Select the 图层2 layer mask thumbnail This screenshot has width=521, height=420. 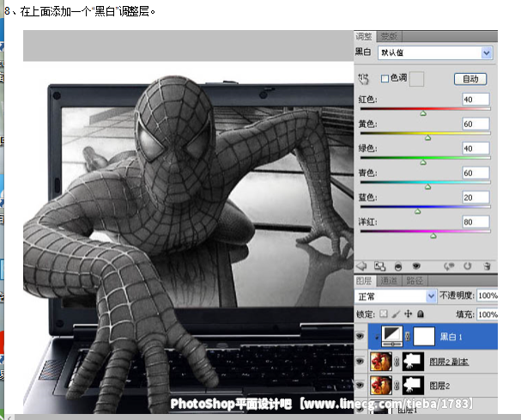click(413, 385)
